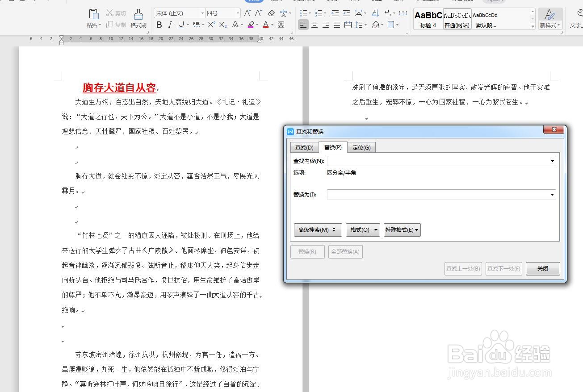
Task: Click the character border icon
Action: (281, 25)
